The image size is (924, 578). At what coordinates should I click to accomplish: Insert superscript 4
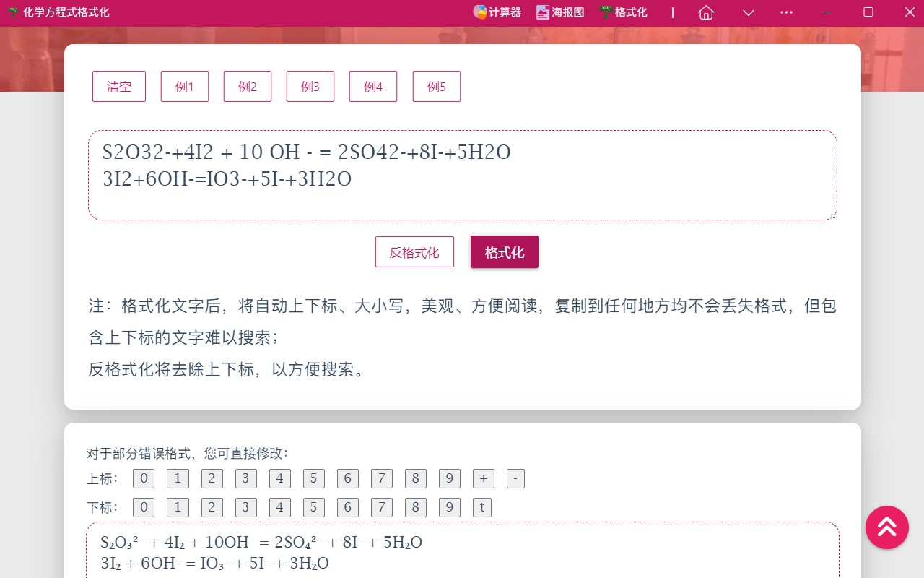[279, 478]
